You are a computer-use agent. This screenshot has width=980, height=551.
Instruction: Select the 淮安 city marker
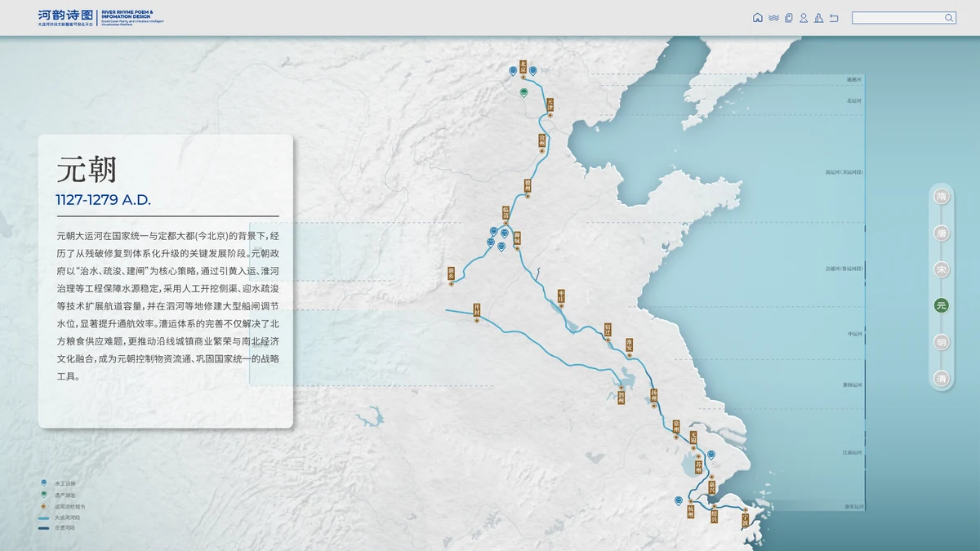tap(630, 346)
